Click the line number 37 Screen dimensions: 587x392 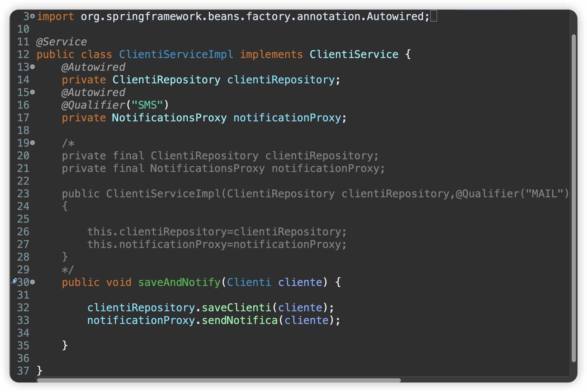click(x=23, y=371)
